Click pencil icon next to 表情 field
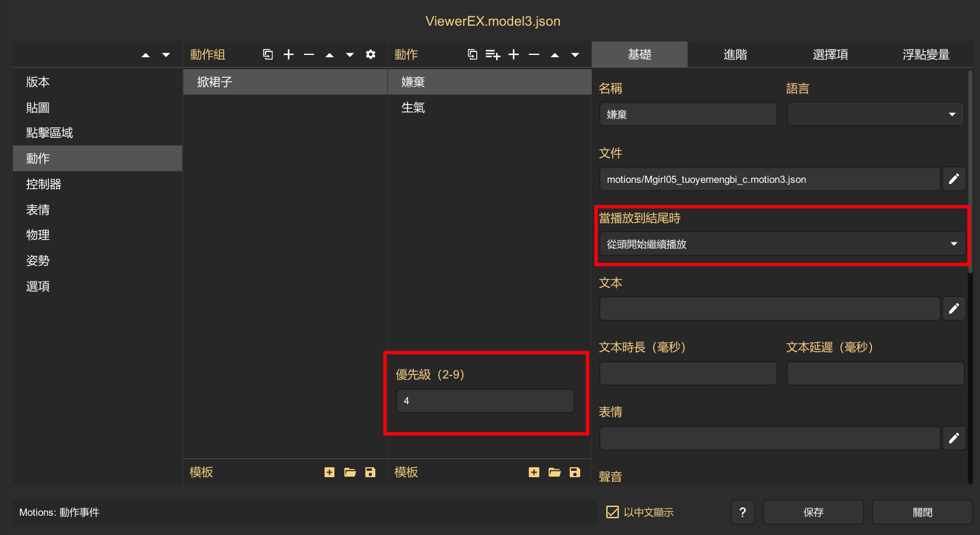Viewport: 980px width, 535px height. [954, 438]
